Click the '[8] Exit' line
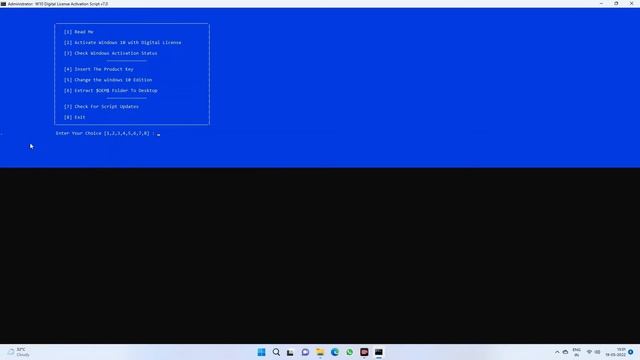The width and height of the screenshot is (640, 360). coord(75,117)
